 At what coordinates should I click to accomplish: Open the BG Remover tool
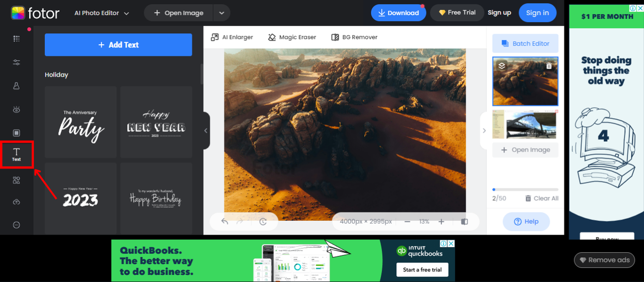click(354, 37)
